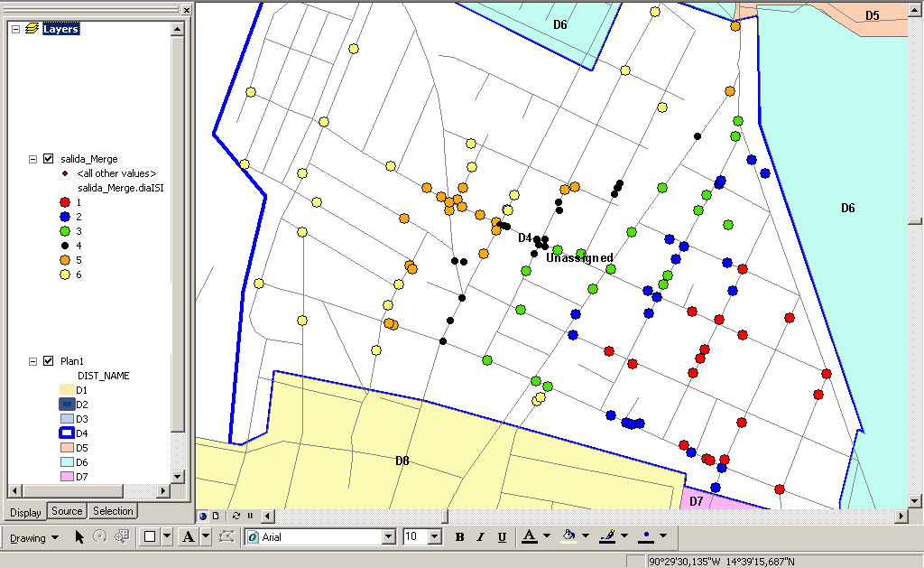Click the red symbol for value 1
This screenshot has width=924, height=568.
click(65, 202)
